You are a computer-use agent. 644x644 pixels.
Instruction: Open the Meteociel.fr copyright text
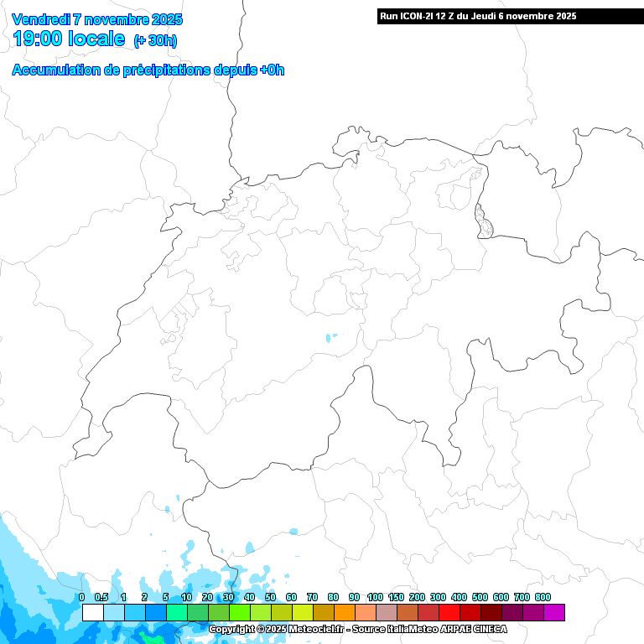pos(277,629)
